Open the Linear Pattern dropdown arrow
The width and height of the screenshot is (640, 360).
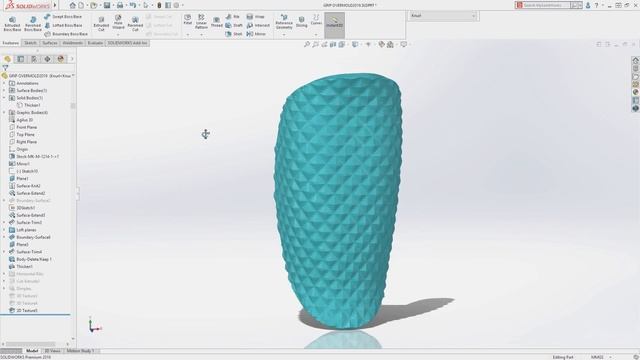[201, 35]
